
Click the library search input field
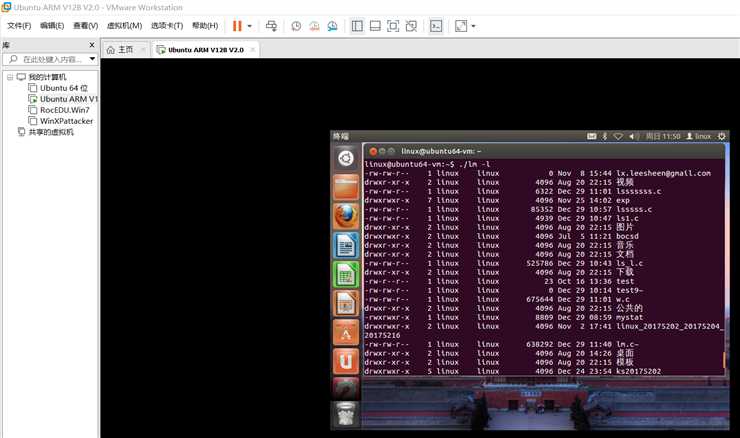pos(50,59)
